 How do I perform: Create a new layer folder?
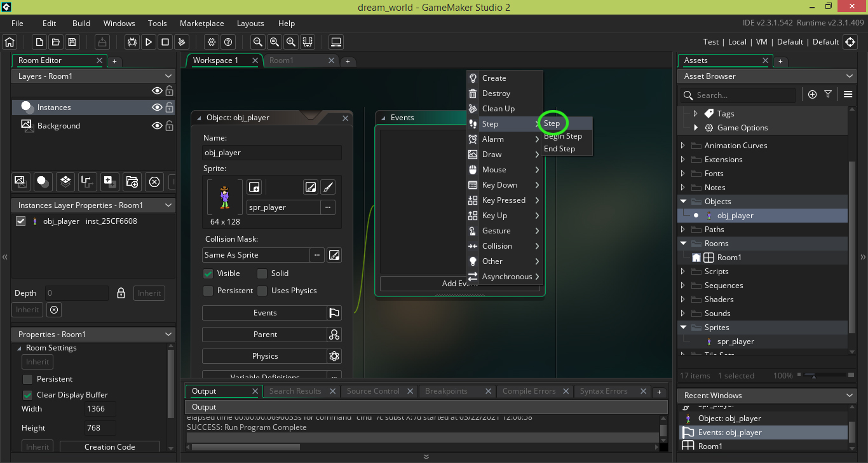(x=132, y=182)
